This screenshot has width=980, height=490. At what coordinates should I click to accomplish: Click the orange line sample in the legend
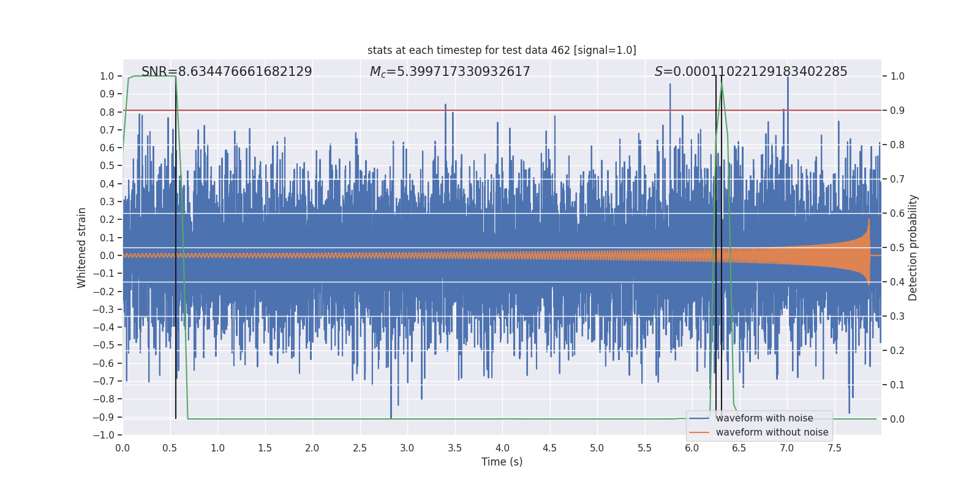[699, 432]
